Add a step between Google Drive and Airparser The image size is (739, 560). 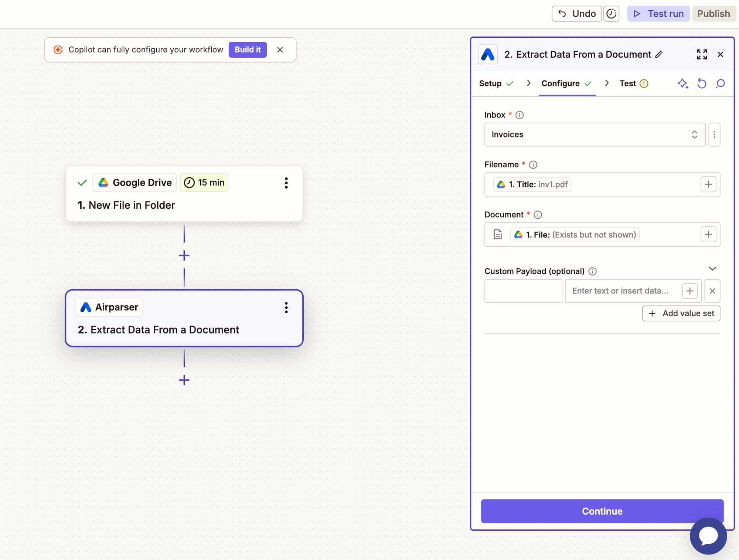pos(184,256)
